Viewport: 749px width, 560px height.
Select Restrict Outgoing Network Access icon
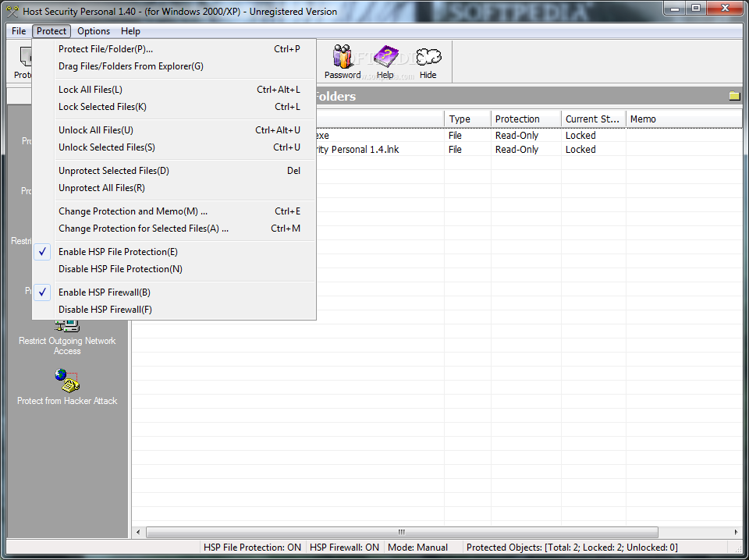(67, 326)
